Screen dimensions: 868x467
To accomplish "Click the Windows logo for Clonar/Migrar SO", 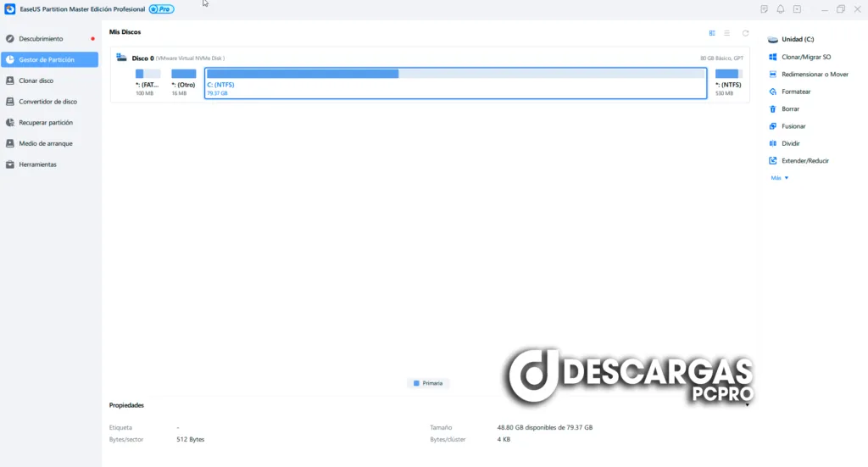I will click(x=772, y=57).
